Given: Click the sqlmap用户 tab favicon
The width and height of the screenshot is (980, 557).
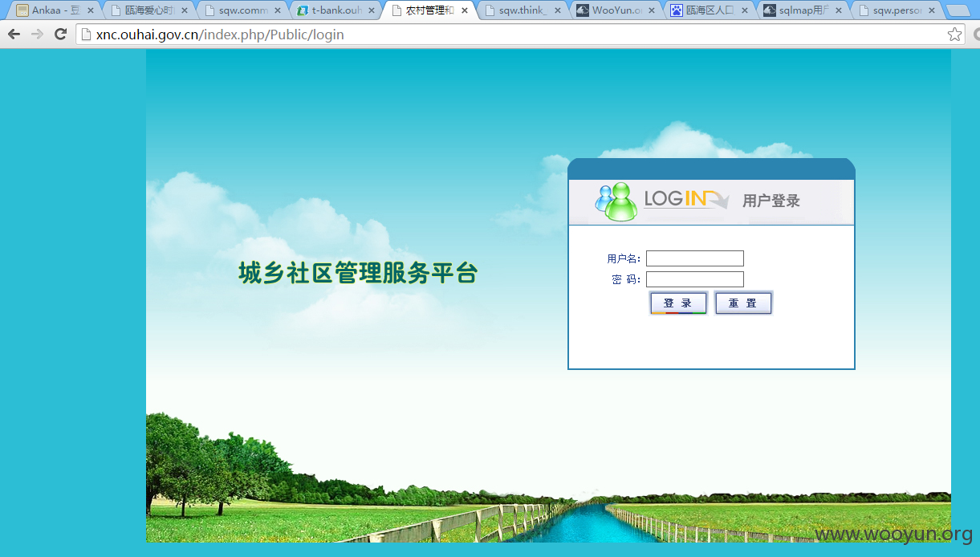Looking at the screenshot, I should (x=770, y=10).
